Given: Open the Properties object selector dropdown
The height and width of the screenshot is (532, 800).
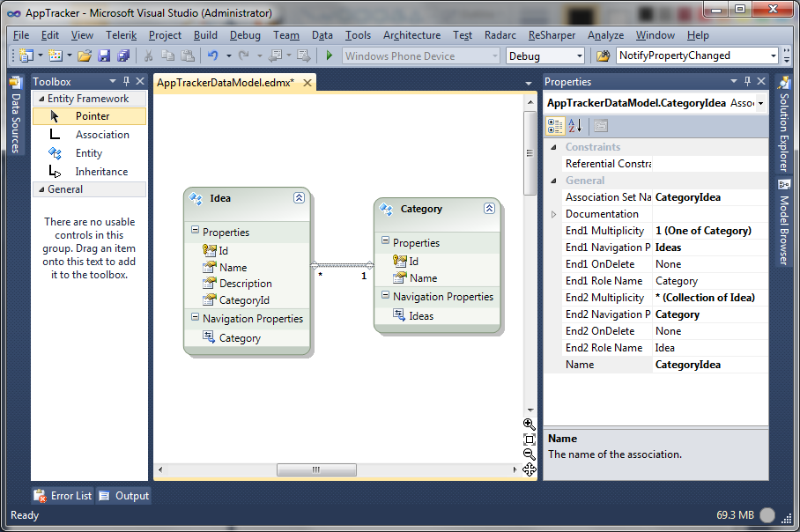Looking at the screenshot, I should point(760,103).
